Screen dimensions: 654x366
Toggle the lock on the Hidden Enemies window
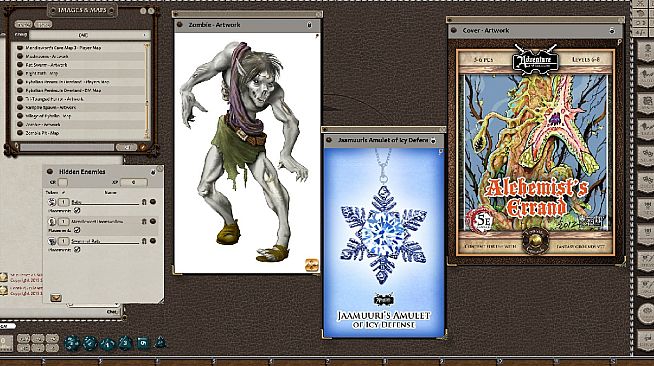coord(153,172)
